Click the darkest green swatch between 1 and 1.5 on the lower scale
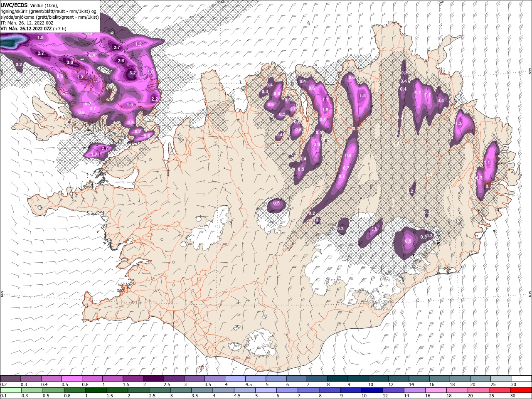Viewport: 532px width, 399px height. point(96,390)
